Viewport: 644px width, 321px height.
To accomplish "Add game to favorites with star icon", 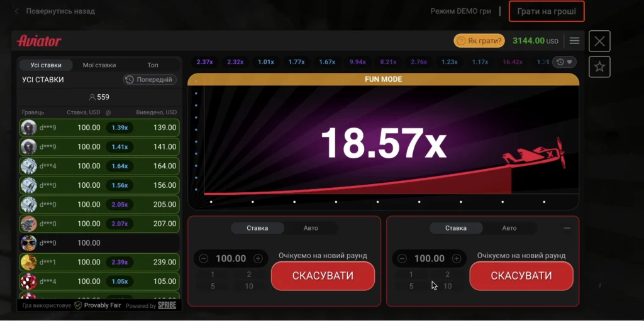I will click(x=599, y=67).
